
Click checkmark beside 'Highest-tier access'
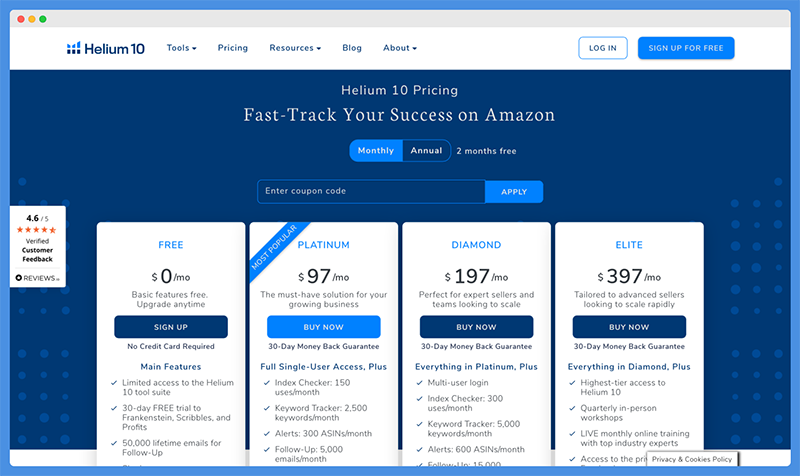pyautogui.click(x=572, y=383)
